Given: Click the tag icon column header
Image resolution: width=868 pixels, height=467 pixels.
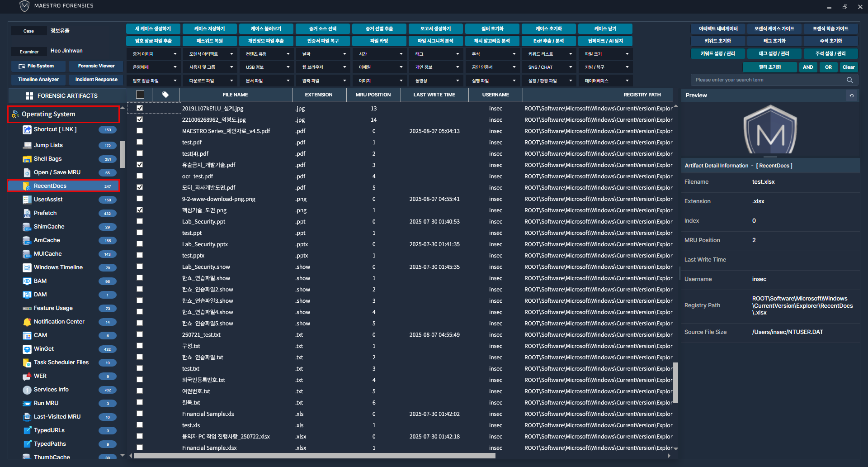Looking at the screenshot, I should click(165, 95).
